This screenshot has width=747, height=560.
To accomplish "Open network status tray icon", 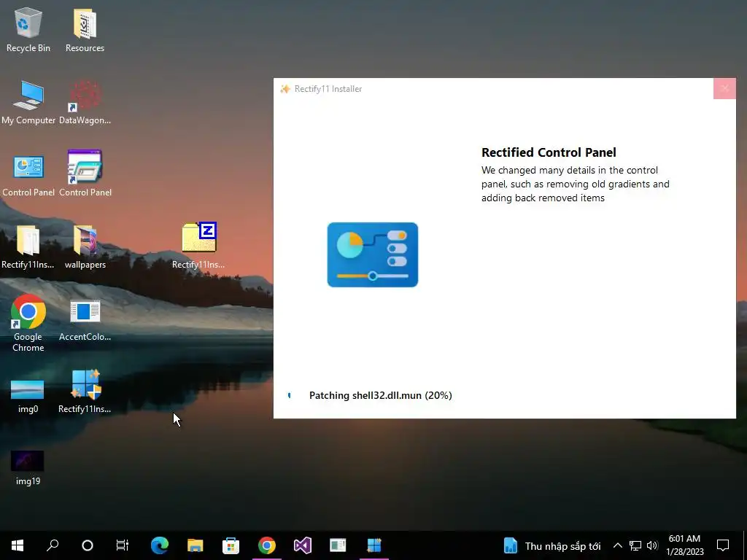I will point(635,545).
